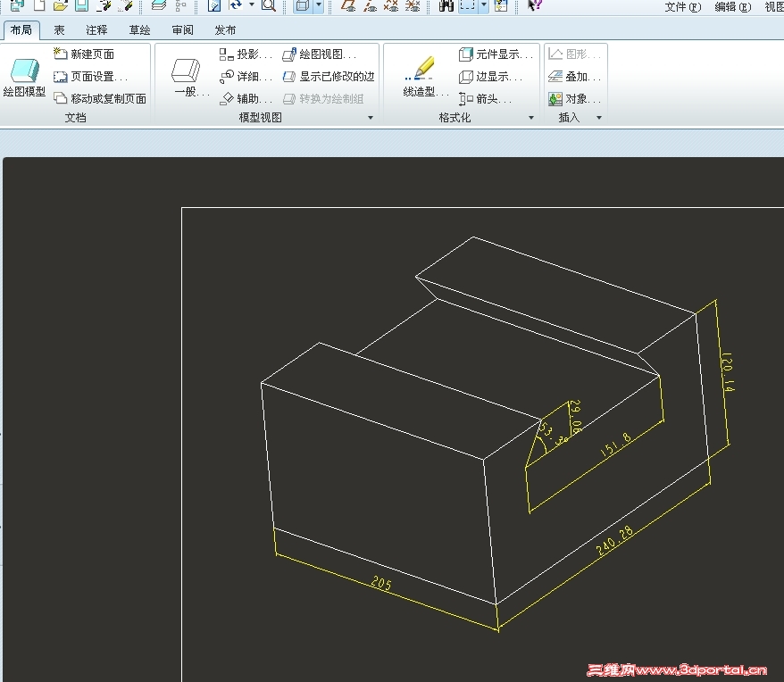Screen dimensions: 784x682
Task: Expand the display style dropdown arrow
Action: tap(319, 5)
